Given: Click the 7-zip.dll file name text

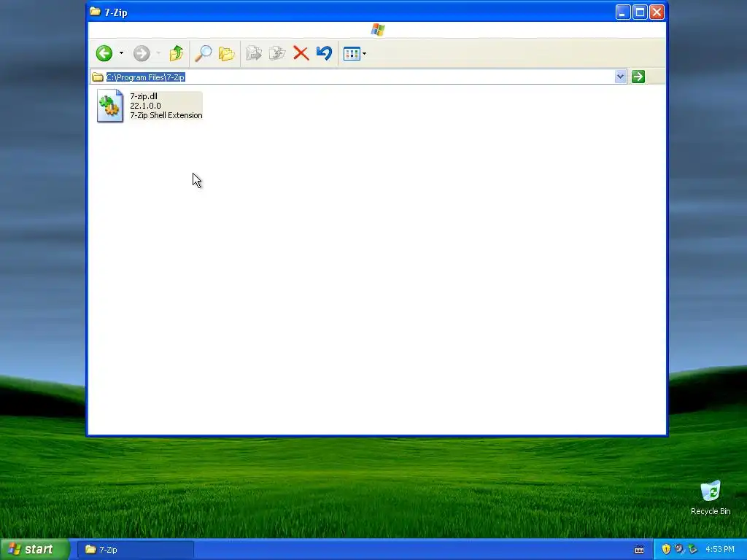Looking at the screenshot, I should tap(144, 96).
